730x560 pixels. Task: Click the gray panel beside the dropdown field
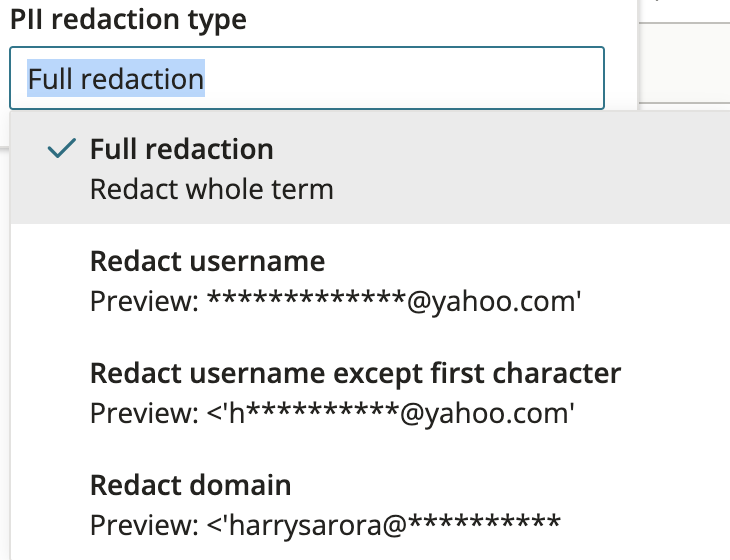pyautogui.click(x=684, y=63)
